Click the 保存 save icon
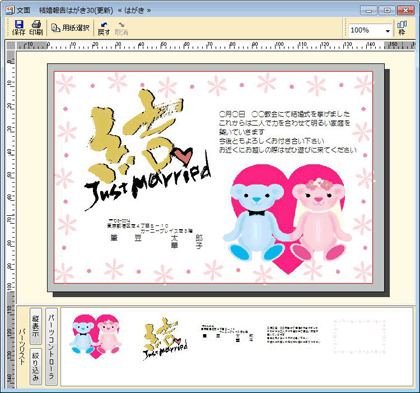 (19, 28)
